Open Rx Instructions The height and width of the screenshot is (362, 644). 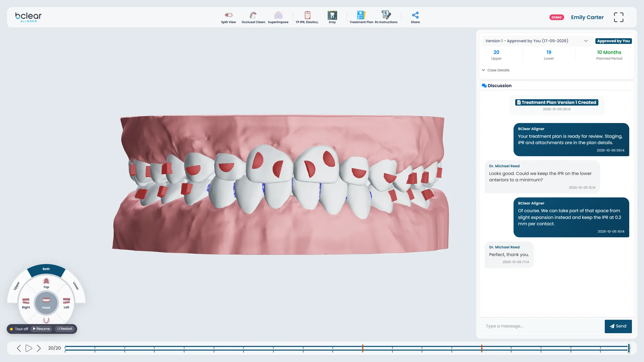(x=386, y=17)
